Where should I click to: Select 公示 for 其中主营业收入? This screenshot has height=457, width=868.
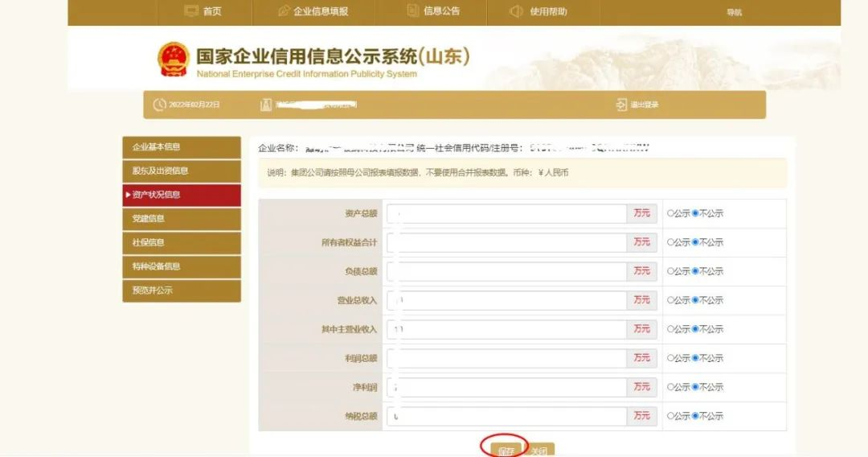[670, 329]
